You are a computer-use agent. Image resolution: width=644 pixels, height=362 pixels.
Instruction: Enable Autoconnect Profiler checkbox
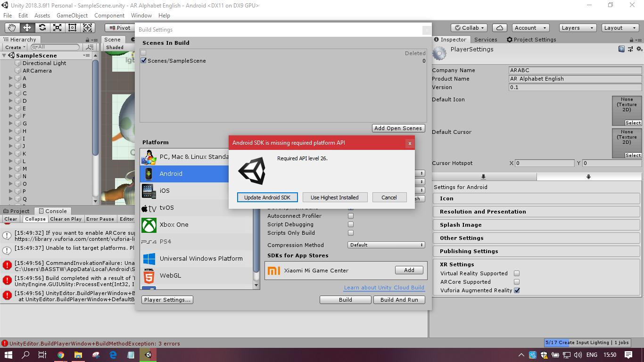coord(351,216)
